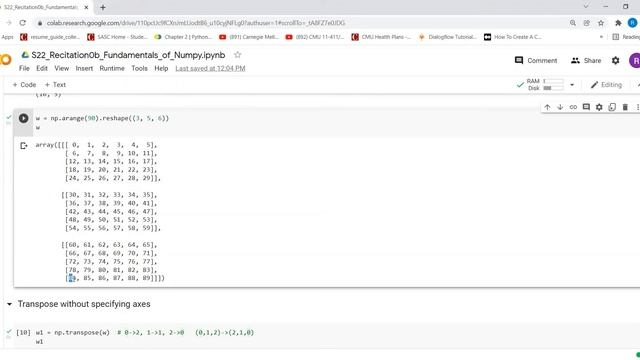This screenshot has width=640, height=360.
Task: Click the execution count [10] of transpose cell
Action: click(23, 333)
